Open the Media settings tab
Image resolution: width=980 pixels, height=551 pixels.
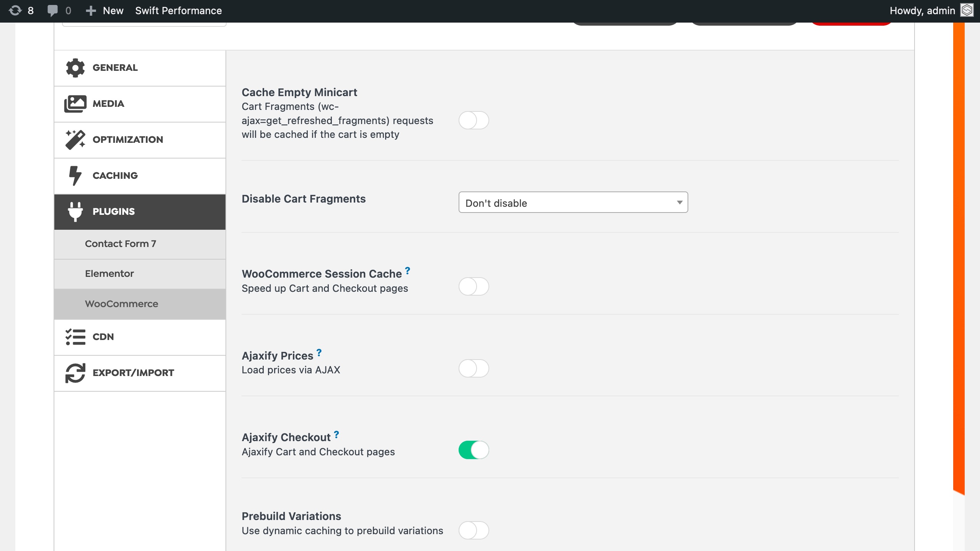point(140,104)
